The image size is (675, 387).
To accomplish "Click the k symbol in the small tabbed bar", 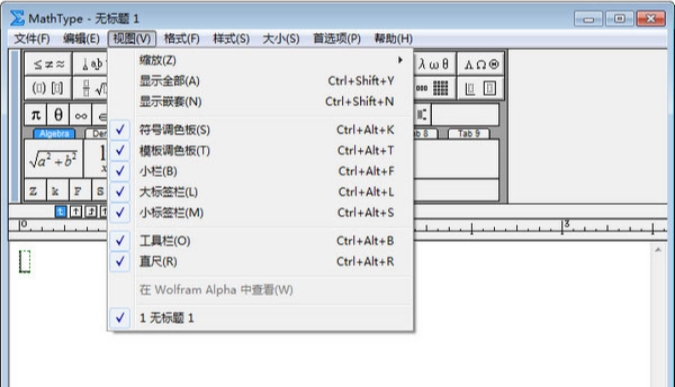I will point(56,190).
